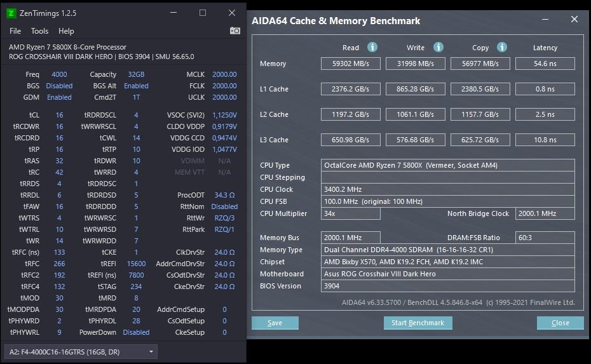Click the L3 Cache Read value 650.98 GB/s
The height and width of the screenshot is (364, 591).
[x=351, y=140]
